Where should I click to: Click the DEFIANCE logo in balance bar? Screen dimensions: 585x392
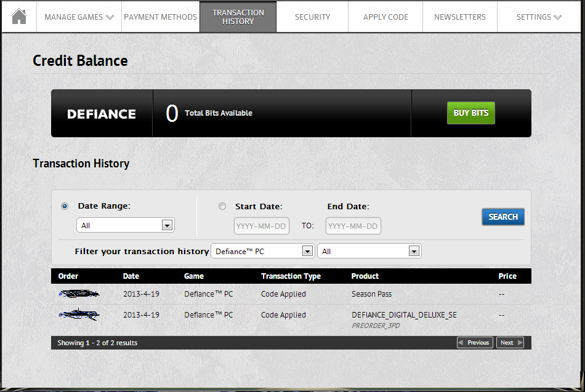(x=102, y=114)
